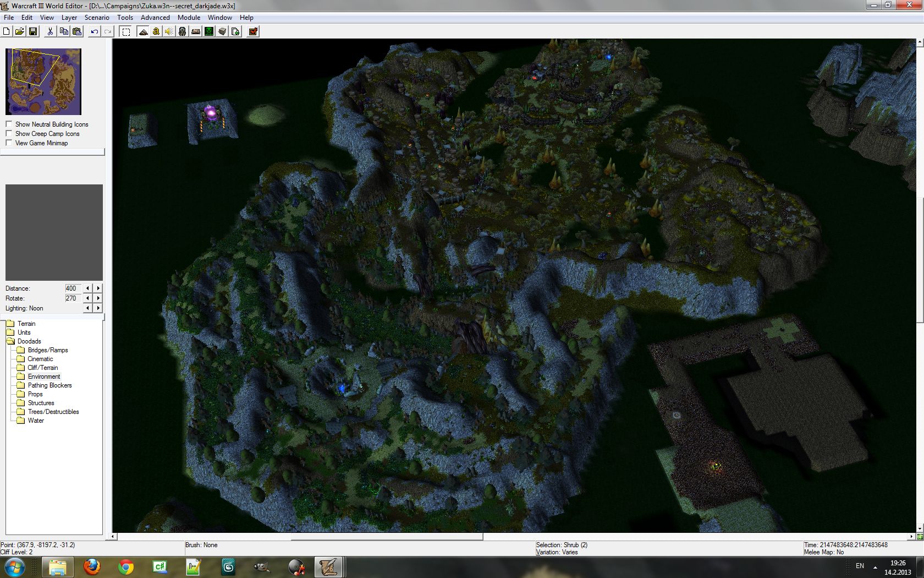Click the Open Map folder icon
The height and width of the screenshot is (578, 924).
coord(20,31)
